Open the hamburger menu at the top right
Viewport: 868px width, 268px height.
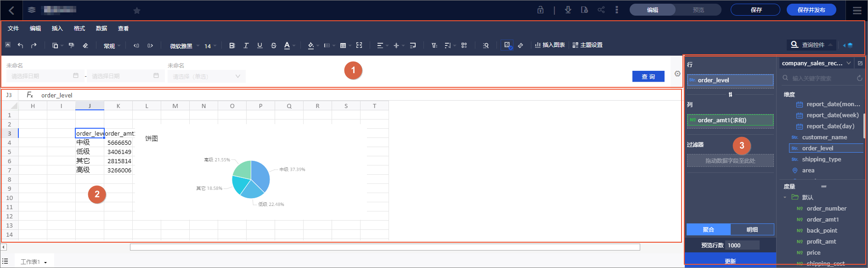857,10
